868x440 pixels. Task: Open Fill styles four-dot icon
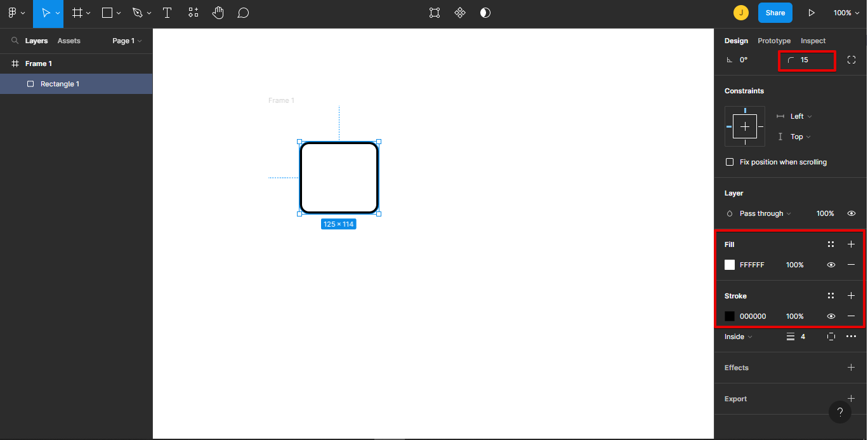click(x=831, y=244)
